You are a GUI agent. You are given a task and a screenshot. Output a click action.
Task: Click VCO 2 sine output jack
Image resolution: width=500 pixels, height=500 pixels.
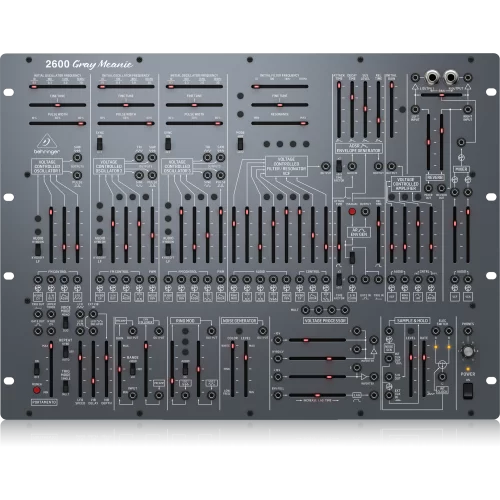pos(139,175)
